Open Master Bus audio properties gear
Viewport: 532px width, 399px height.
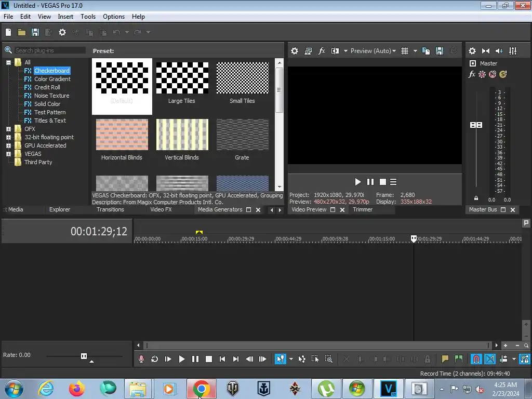tap(472, 51)
